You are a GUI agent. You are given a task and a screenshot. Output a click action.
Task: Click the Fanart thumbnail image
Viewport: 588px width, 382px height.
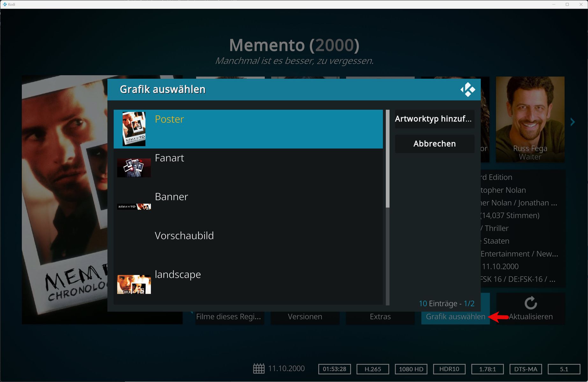coord(134,168)
